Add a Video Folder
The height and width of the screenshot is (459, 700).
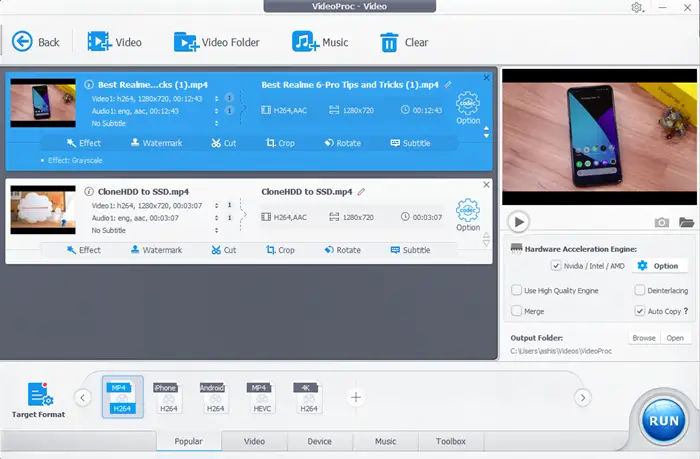(217, 42)
